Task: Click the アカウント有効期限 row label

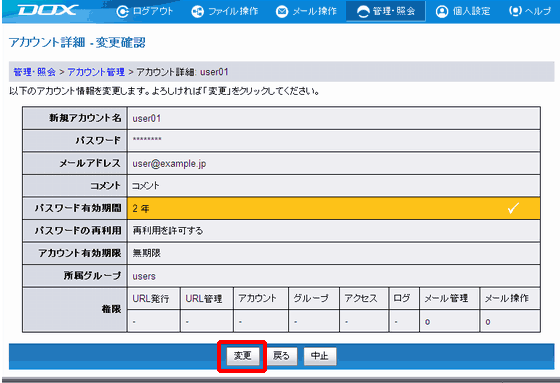Action: [x=80, y=253]
